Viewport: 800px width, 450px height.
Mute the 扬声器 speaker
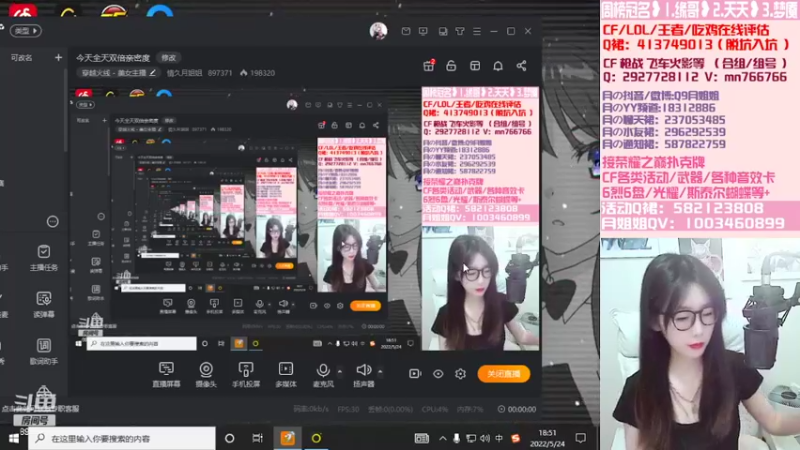(363, 374)
